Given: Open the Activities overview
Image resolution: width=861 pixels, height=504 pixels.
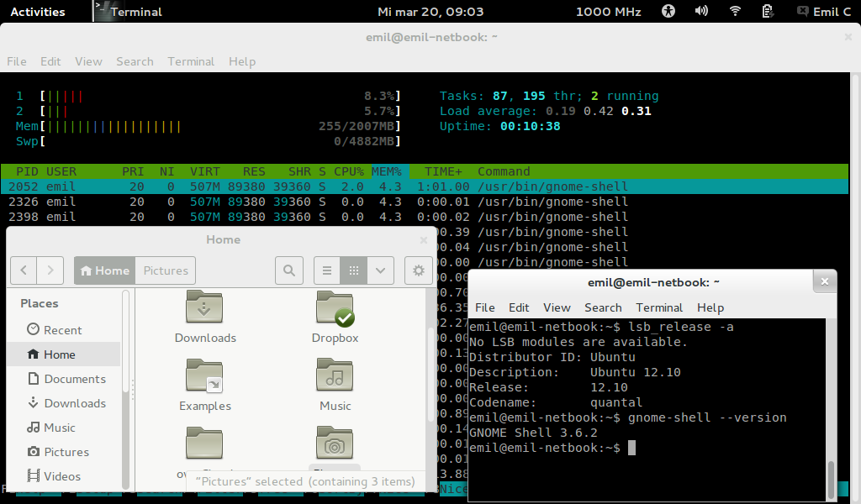Looking at the screenshot, I should [x=37, y=12].
